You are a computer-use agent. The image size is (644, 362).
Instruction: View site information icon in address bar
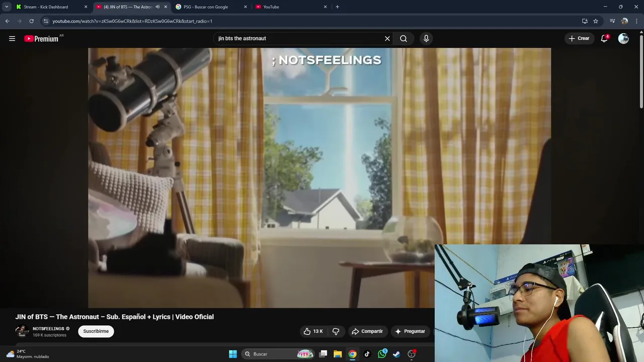click(46, 21)
